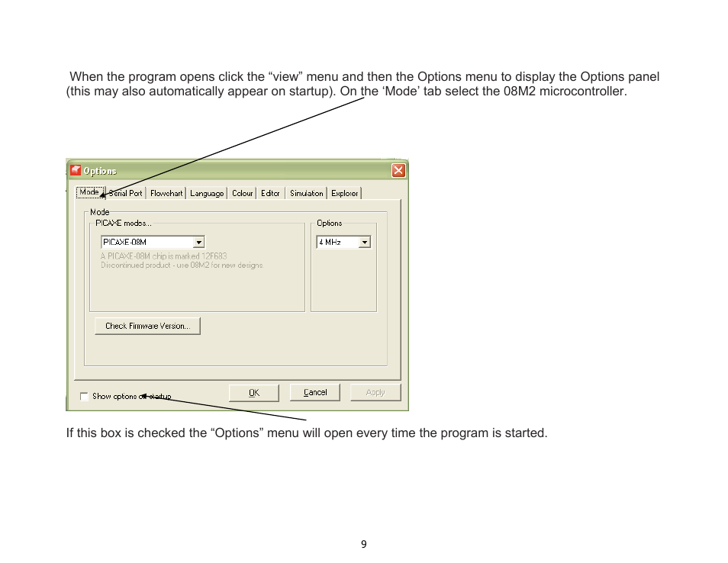This screenshot has width=728, height=563.
Task: Open the Serial Port tab
Action: (125, 193)
